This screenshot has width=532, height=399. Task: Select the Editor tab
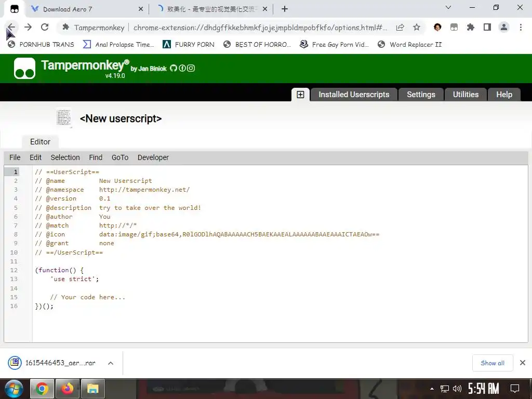pos(40,142)
